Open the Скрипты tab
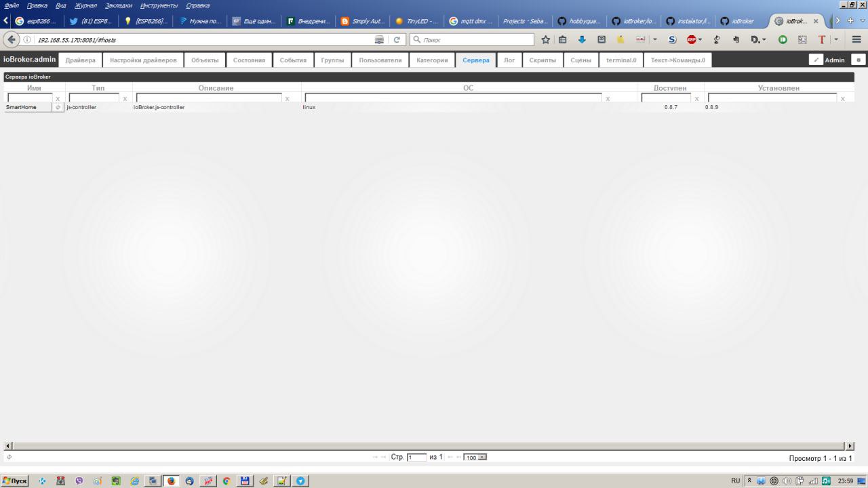Viewport: 868px width, 488px height. click(x=542, y=60)
